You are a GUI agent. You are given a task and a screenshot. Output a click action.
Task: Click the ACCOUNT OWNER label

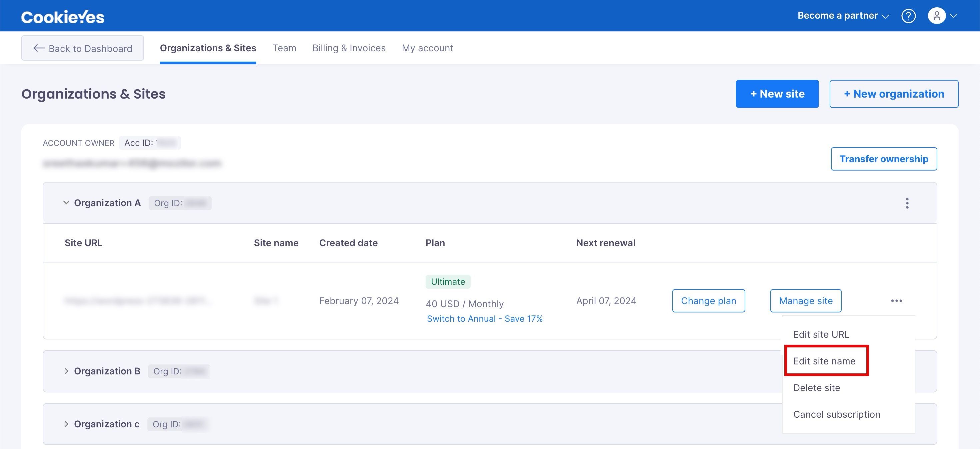coord(78,143)
